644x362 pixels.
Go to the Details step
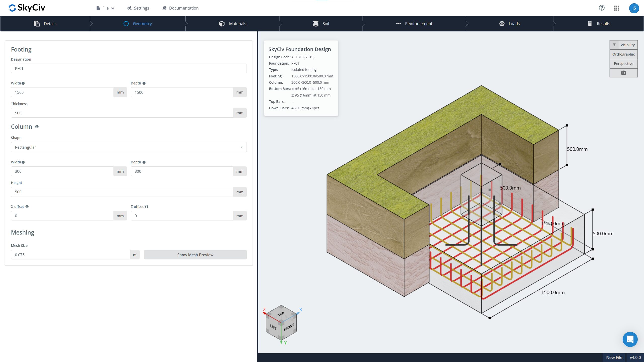tap(45, 24)
